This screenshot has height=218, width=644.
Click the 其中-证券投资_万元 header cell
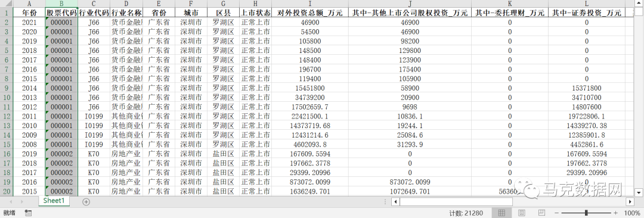587,13
